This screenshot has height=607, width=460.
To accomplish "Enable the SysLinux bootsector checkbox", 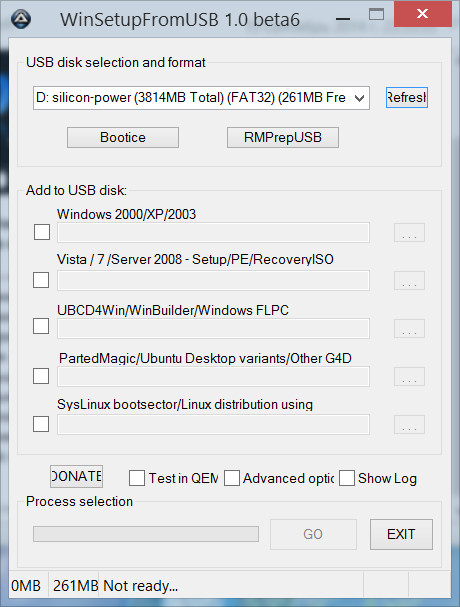I will [x=41, y=424].
